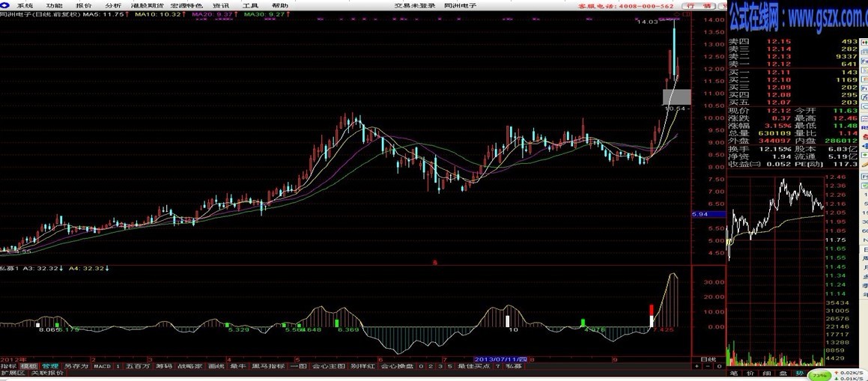
Task: Click the 现价 value 12.12
Action: (x=778, y=111)
